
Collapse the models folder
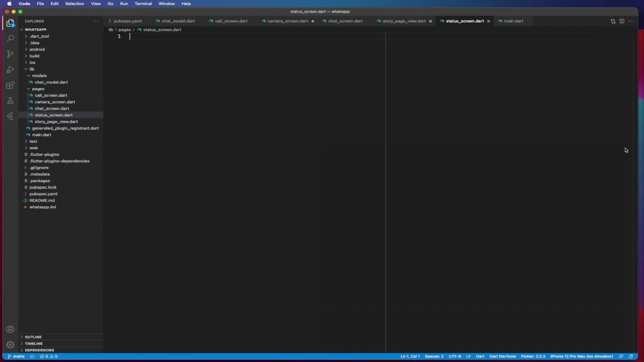point(39,75)
